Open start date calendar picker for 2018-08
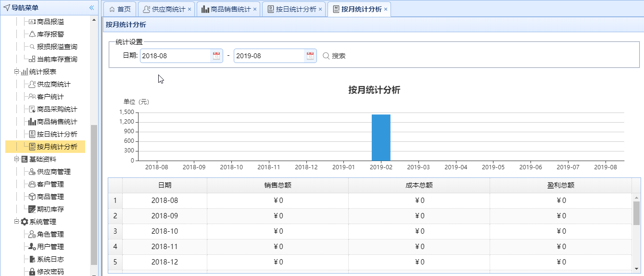This screenshot has height=276, width=644. coord(216,56)
